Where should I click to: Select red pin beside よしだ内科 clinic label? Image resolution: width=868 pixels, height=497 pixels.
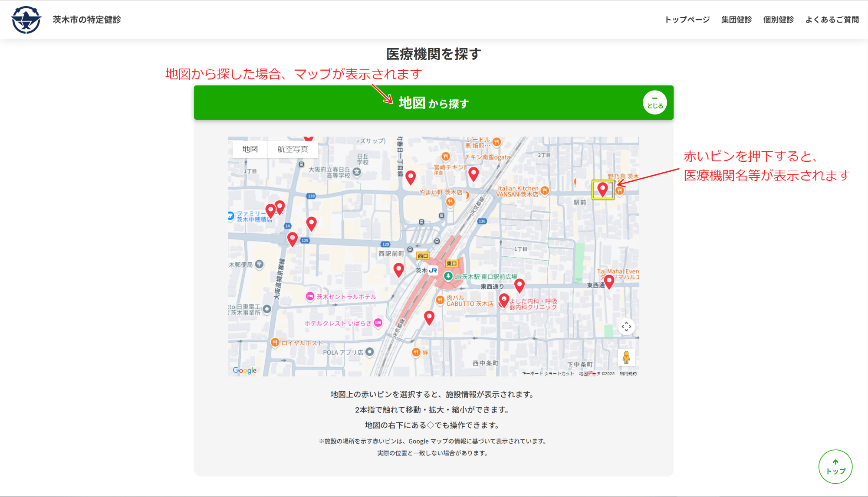pos(503,300)
